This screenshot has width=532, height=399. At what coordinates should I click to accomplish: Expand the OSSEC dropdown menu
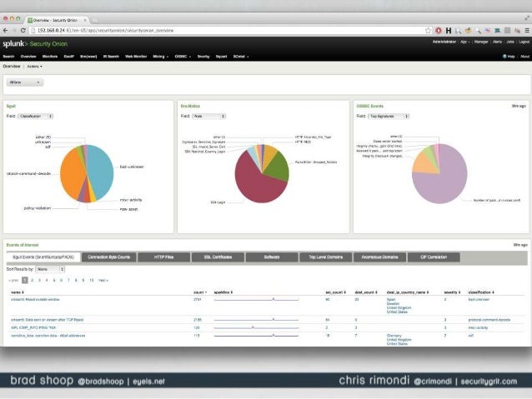(x=183, y=57)
